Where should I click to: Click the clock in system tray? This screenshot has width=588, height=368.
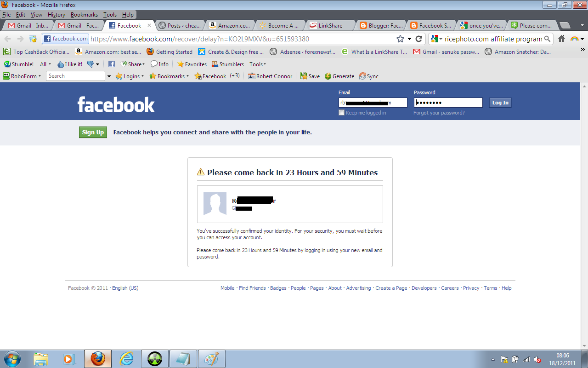(563, 359)
